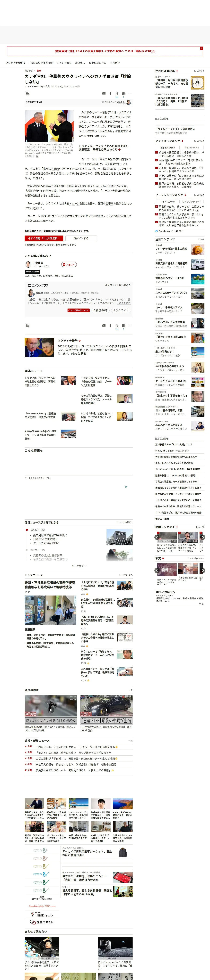Share the article on Facebook via the headline icon

111,93
